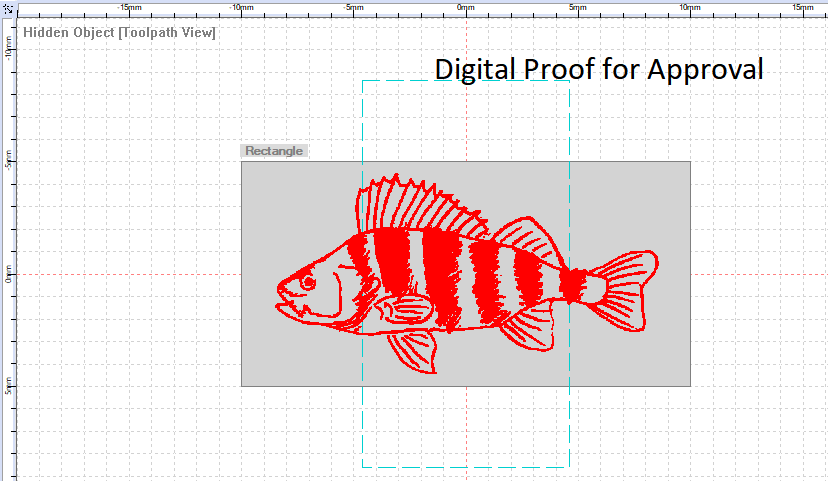828x481 pixels.
Task: Click the 0mm mark on the vertical ruler
Action: 7,274
